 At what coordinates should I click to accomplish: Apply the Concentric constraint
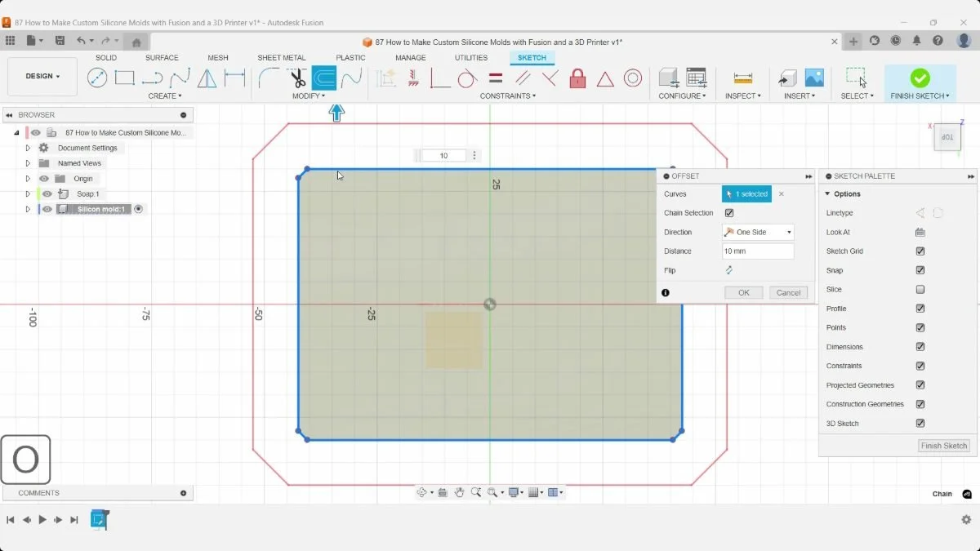633,78
